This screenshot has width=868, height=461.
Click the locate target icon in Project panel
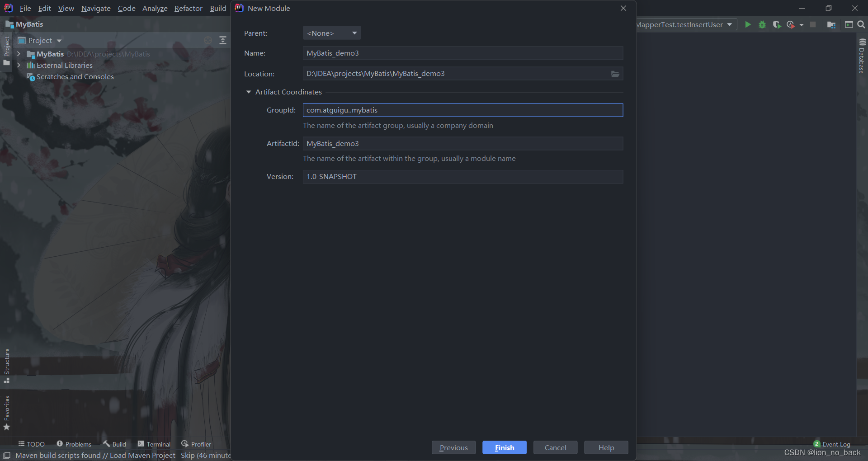pyautogui.click(x=208, y=40)
